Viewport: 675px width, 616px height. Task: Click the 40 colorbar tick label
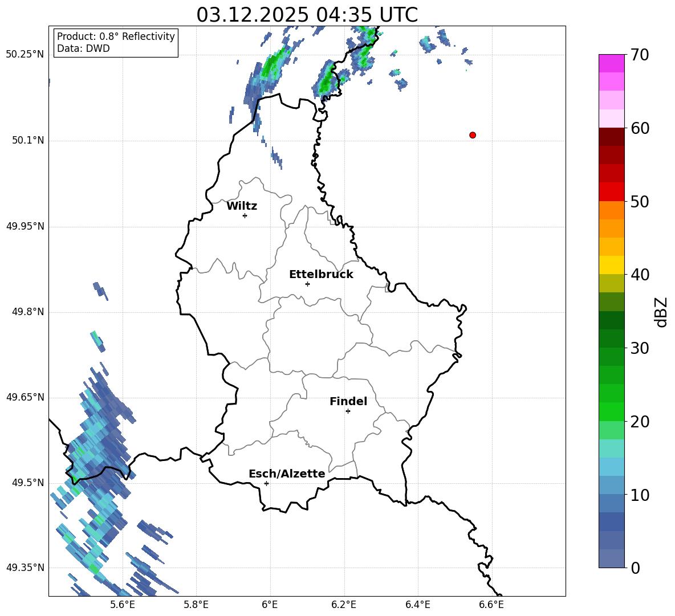640,275
